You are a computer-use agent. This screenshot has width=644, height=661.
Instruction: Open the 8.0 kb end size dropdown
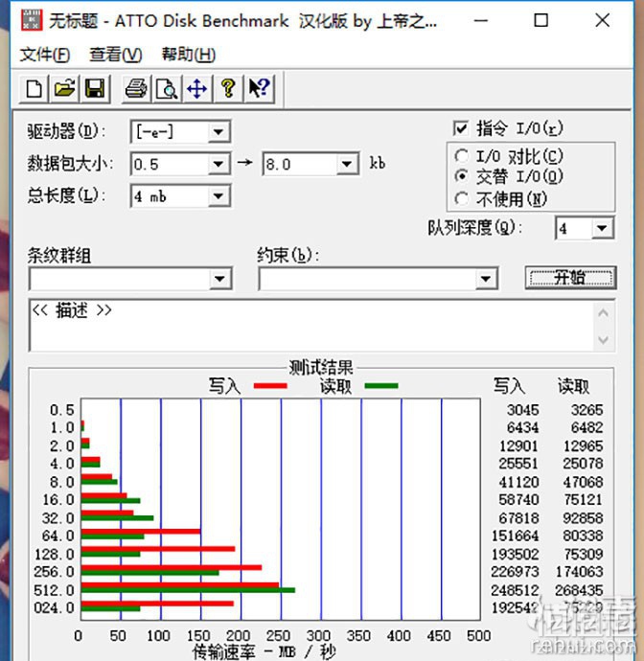tap(347, 164)
